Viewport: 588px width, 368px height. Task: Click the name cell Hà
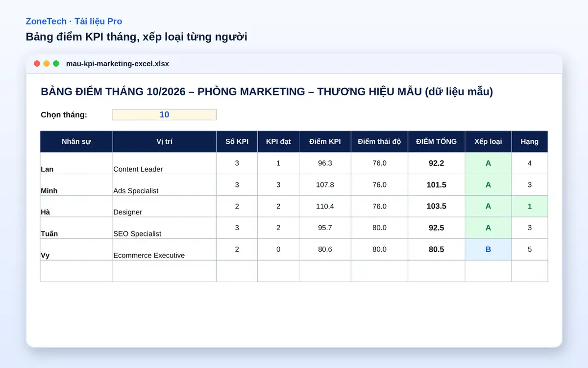pyautogui.click(x=76, y=207)
